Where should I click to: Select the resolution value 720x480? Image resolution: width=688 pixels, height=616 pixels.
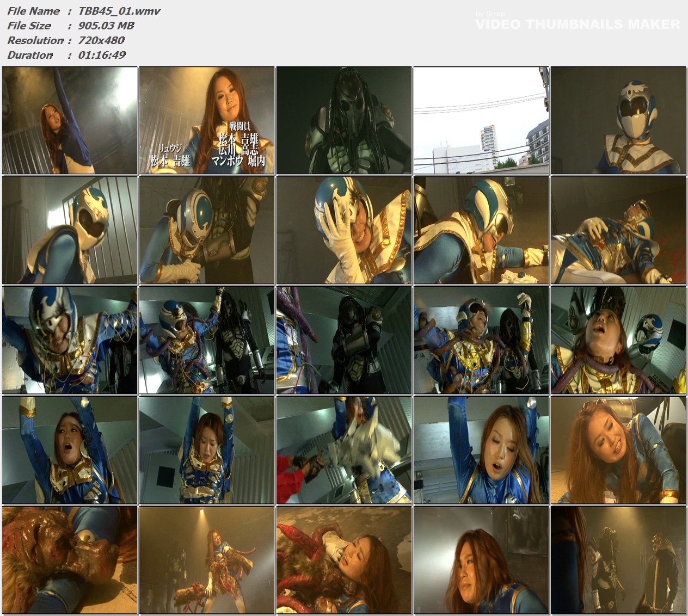click(101, 40)
